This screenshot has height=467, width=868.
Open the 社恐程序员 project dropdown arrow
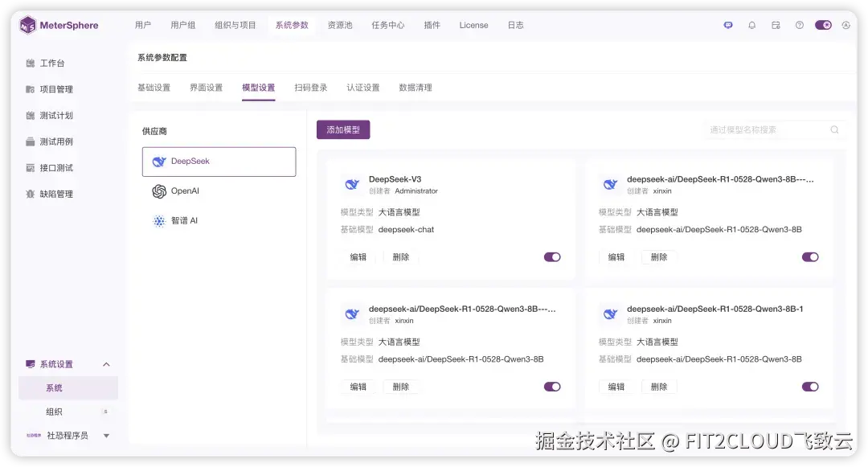(106, 436)
